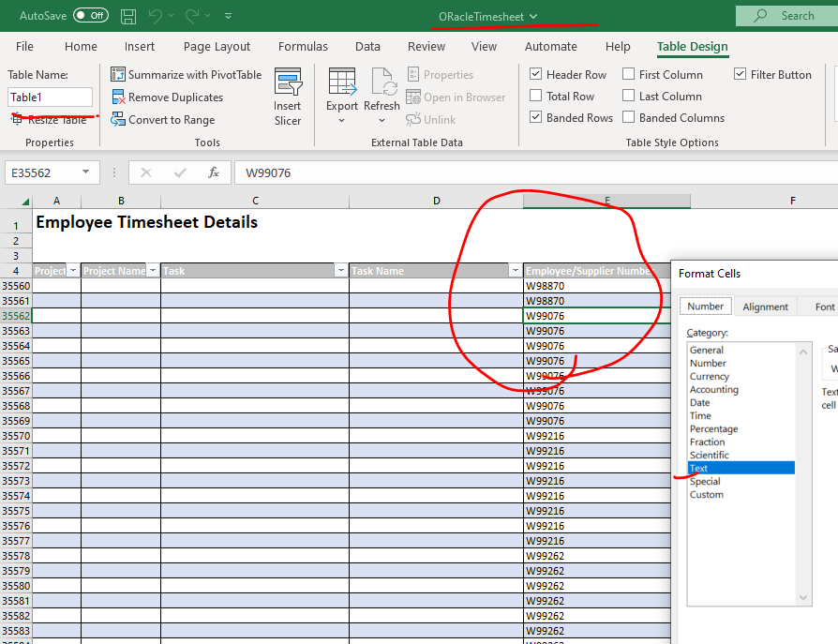838x644 pixels.
Task: Switch to the Data tab
Action: 367,47
